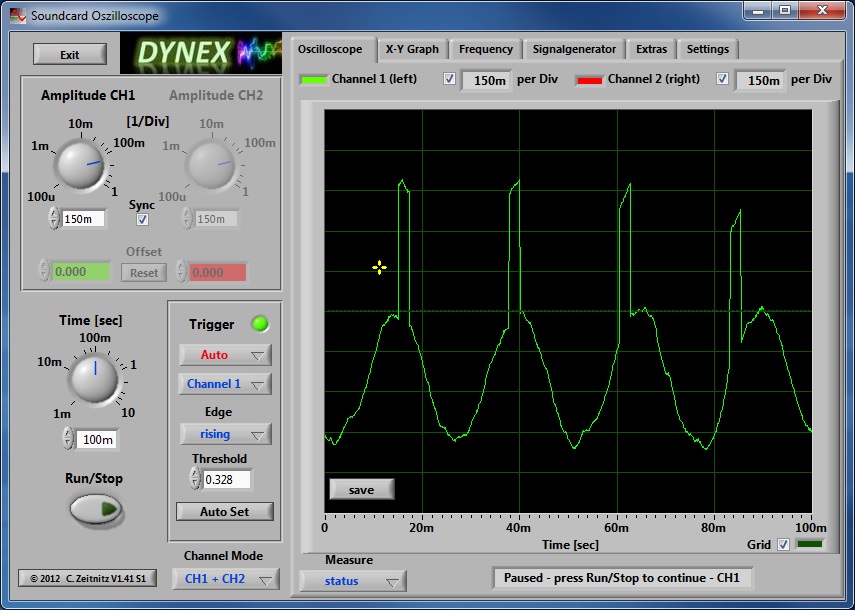Click the DYNEX logo banner
The height and width of the screenshot is (610, 855).
click(202, 53)
